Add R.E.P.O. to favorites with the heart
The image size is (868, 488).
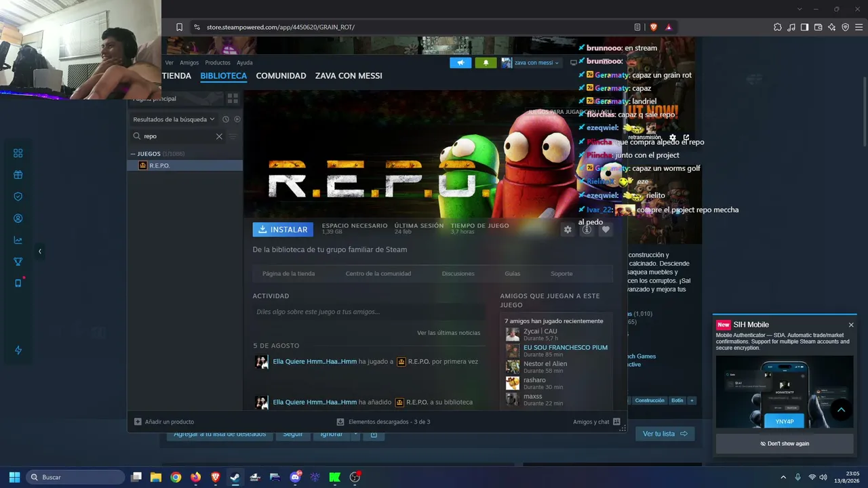click(x=606, y=230)
